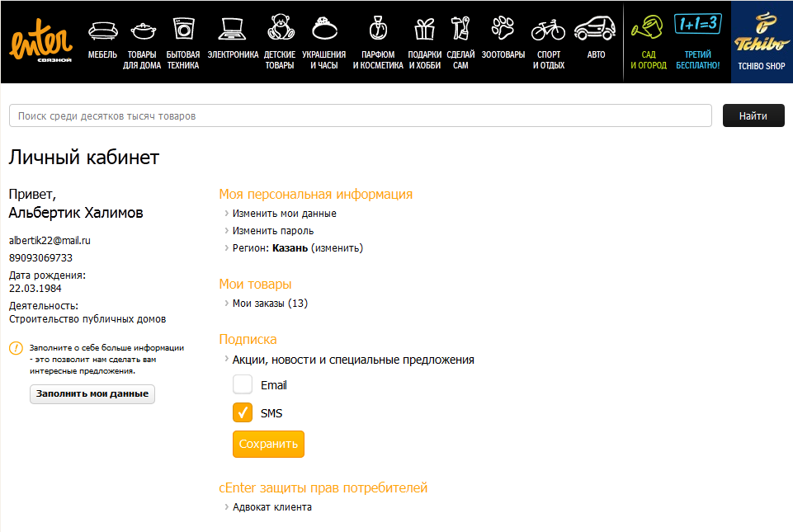793x532 pixels.
Task: Click the orange exclamation info icon
Action: (x=17, y=348)
